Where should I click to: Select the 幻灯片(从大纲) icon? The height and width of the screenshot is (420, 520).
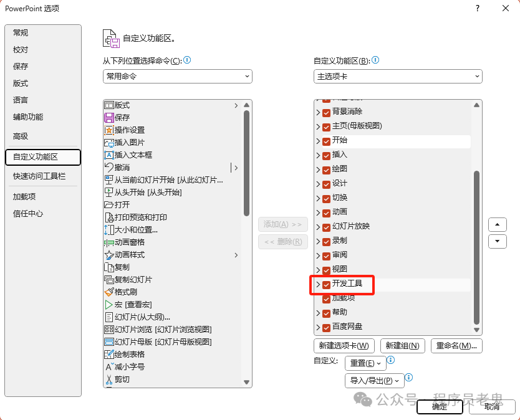(x=109, y=317)
